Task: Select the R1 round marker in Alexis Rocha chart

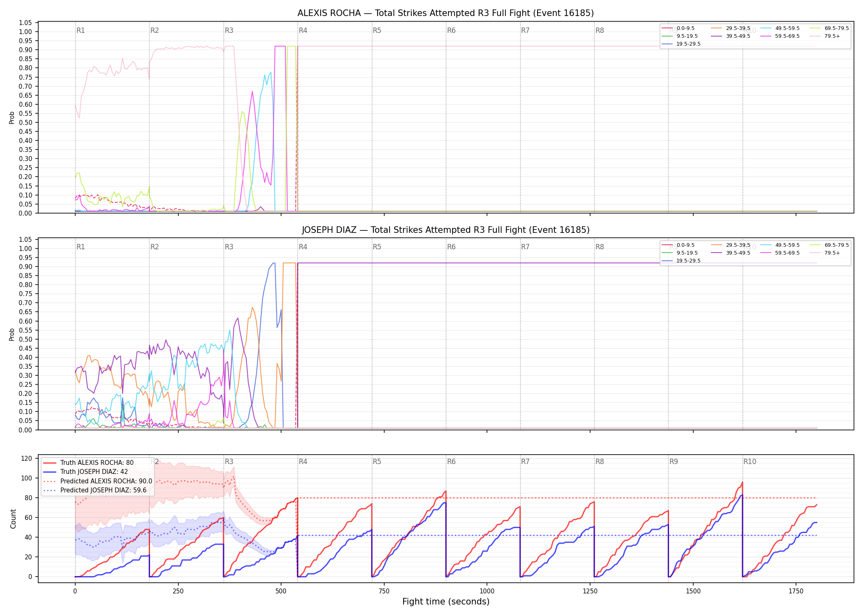Action: pos(81,30)
